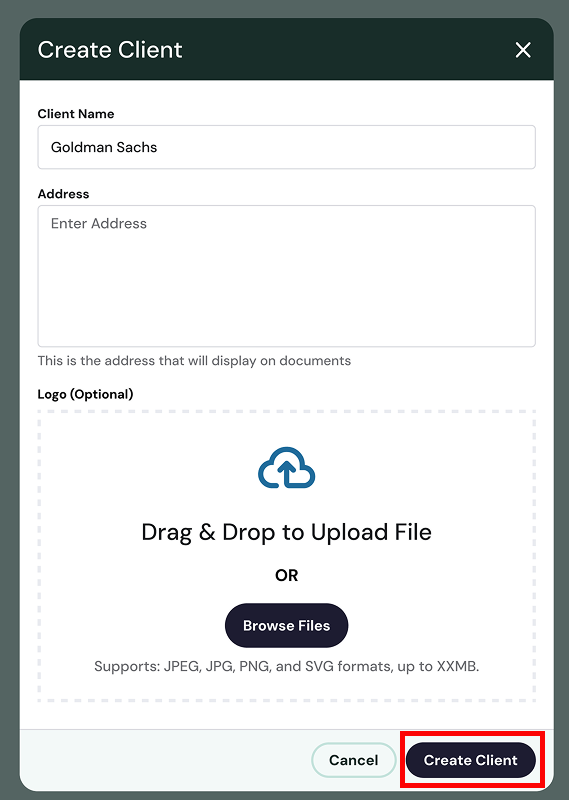Click the Client Name field label
The height and width of the screenshot is (800, 569).
coord(76,114)
